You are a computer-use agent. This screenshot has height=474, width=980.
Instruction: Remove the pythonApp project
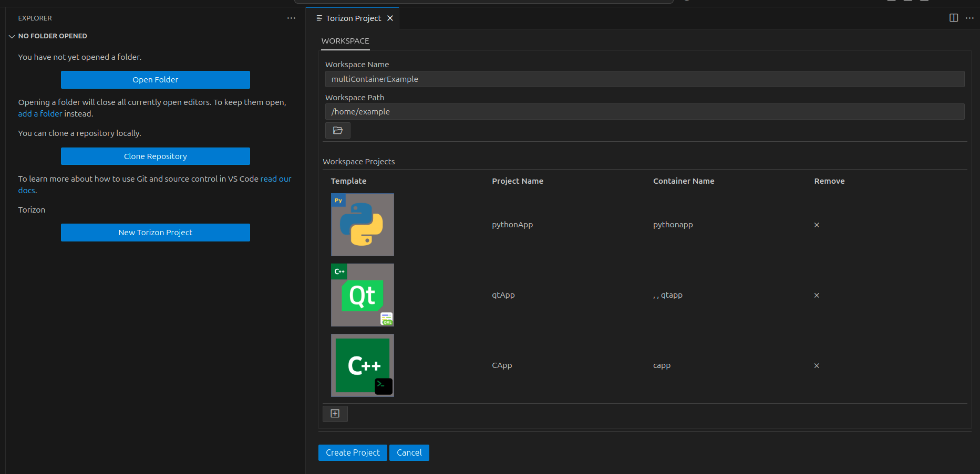click(x=817, y=225)
